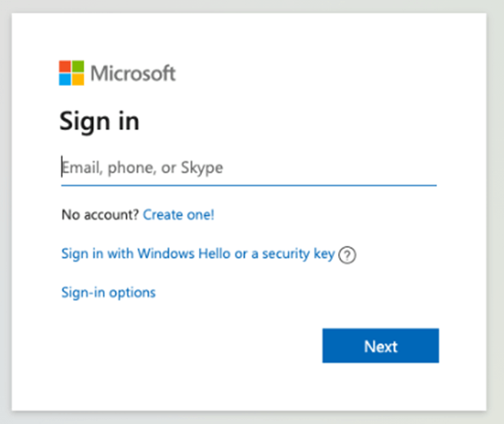Place cursor in the account identifier input
Image resolution: width=504 pixels, height=424 pixels.
(x=249, y=167)
